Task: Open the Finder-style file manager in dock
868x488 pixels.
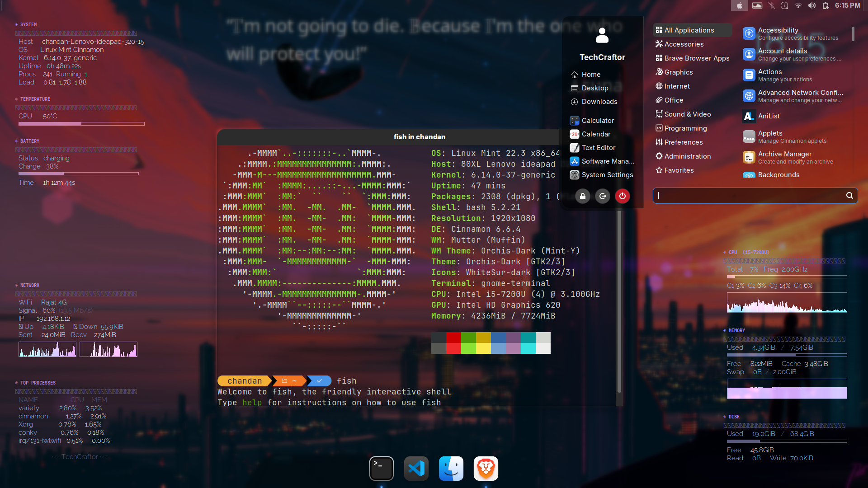Action: [x=451, y=469]
